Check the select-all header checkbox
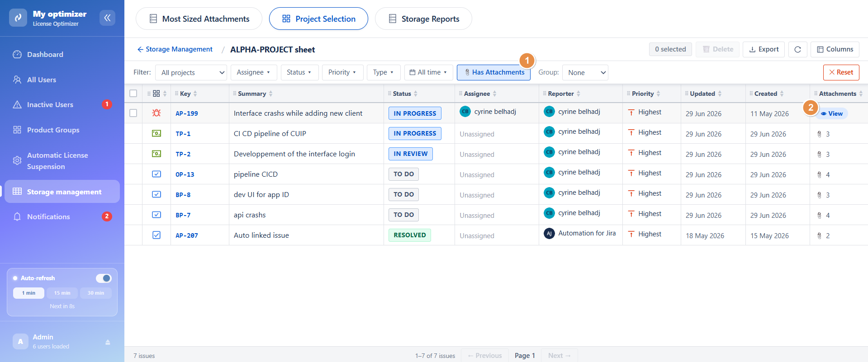Screen dimensions: 868x362 click(133, 93)
